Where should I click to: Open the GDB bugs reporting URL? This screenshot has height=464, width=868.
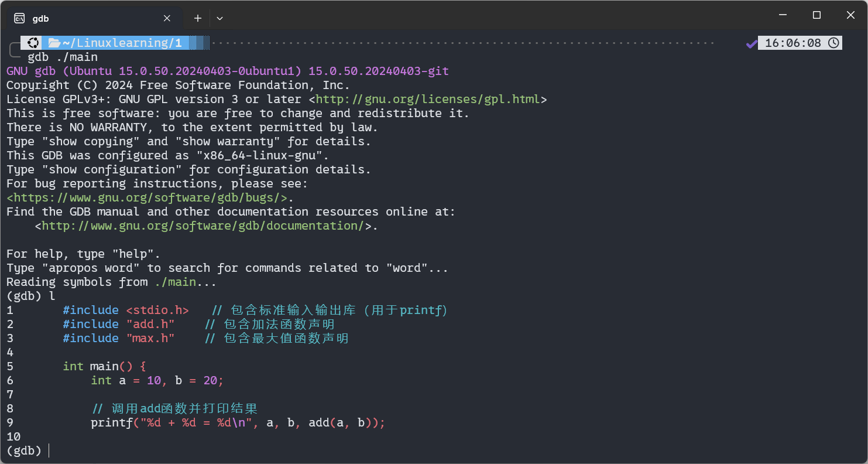pyautogui.click(x=150, y=197)
